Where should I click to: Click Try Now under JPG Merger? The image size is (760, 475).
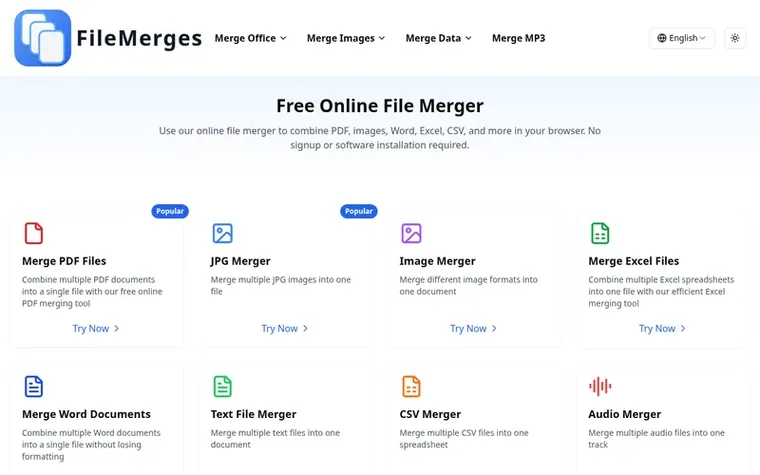tap(285, 329)
